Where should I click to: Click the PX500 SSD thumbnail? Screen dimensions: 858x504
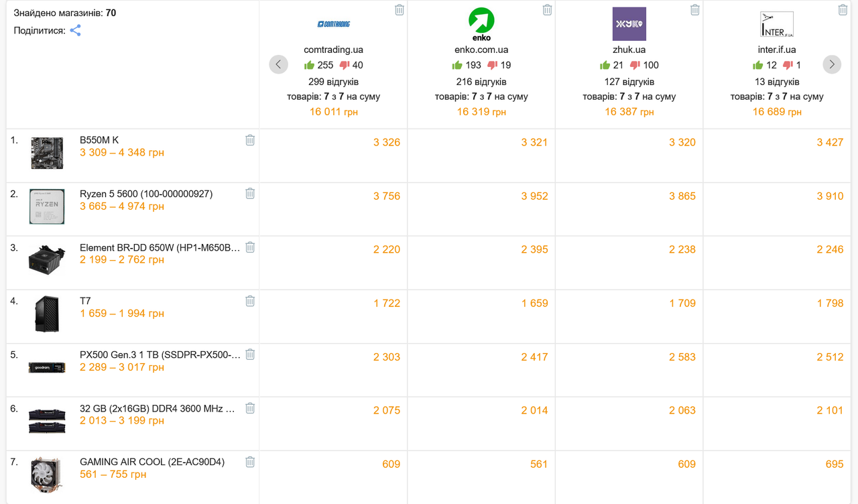[47, 367]
